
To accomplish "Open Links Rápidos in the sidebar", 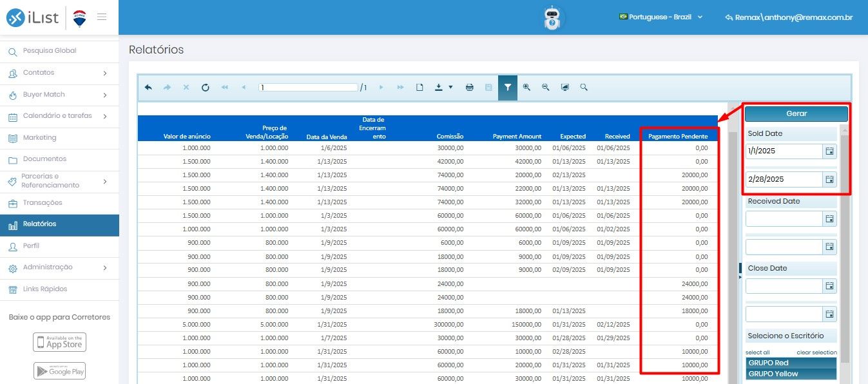I will point(59,289).
